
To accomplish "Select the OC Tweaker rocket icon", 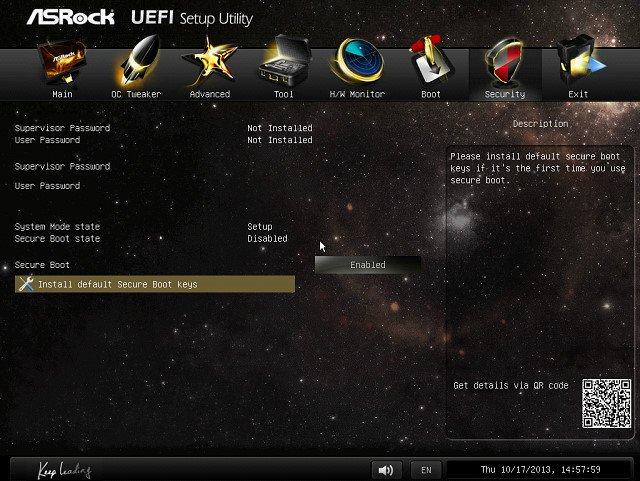I will pyautogui.click(x=136, y=63).
